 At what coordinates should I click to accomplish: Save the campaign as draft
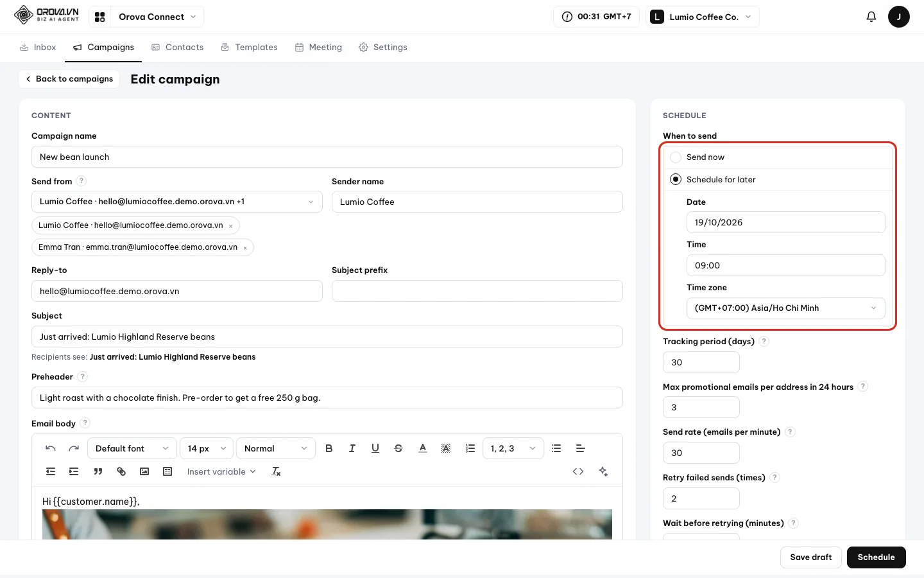(x=811, y=557)
